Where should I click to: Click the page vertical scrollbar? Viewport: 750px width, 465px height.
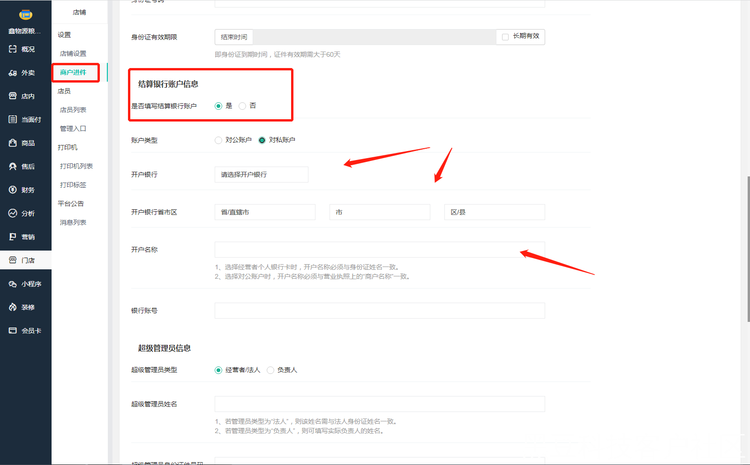(x=748, y=249)
